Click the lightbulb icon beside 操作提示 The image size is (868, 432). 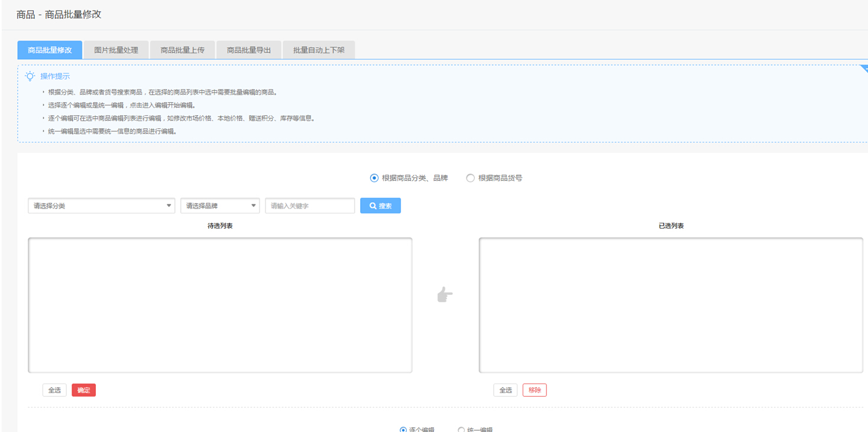(x=30, y=76)
